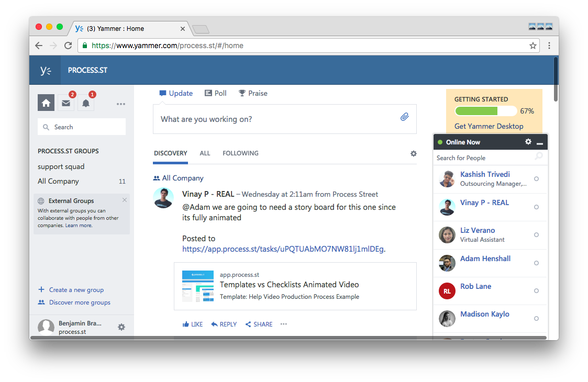Open All Company group in sidebar

[58, 181]
